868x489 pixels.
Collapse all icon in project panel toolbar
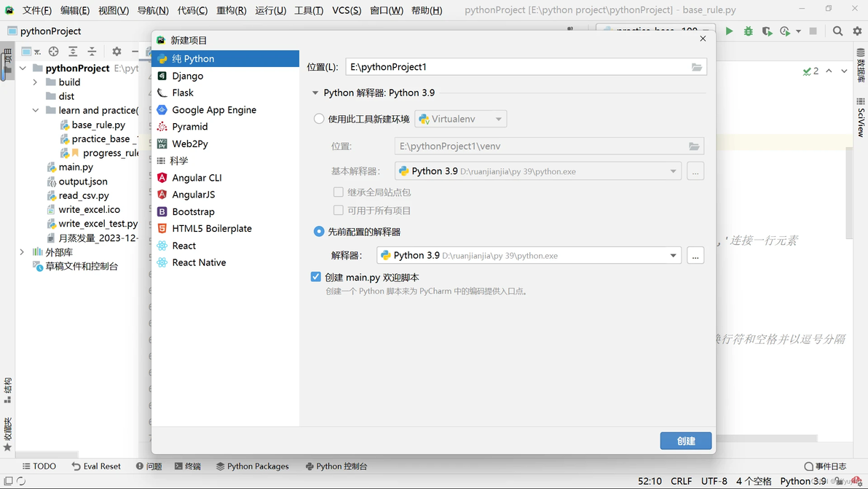tap(92, 52)
